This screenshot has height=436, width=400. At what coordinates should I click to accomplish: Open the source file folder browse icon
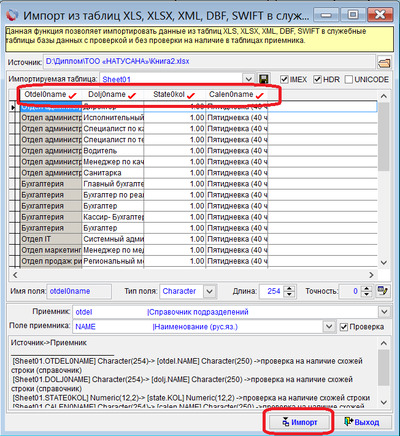(x=384, y=62)
